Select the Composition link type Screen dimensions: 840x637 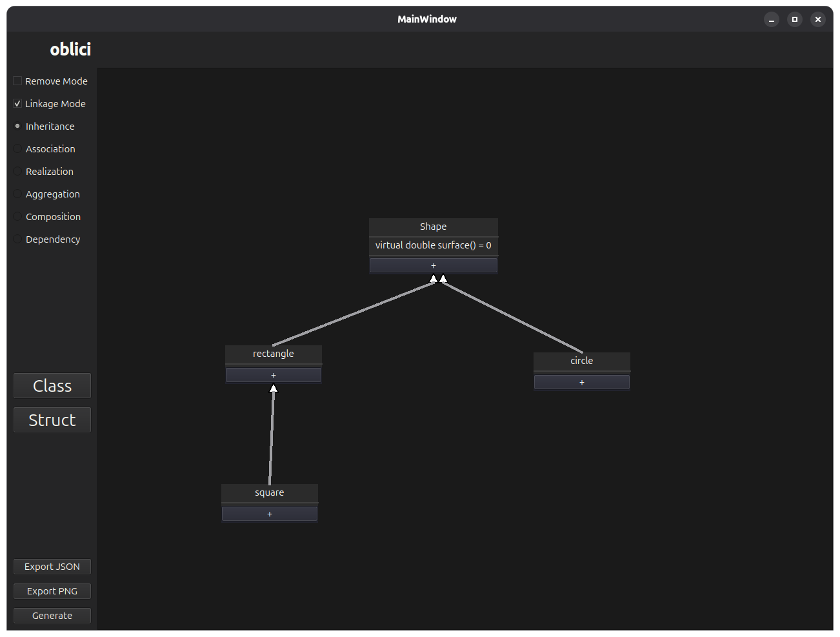17,216
